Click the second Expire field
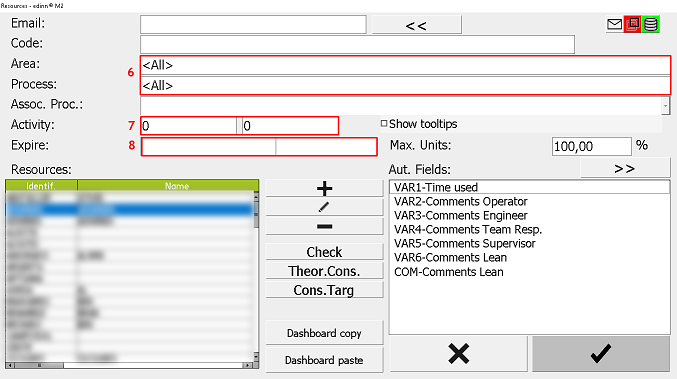Image resolution: width=677 pixels, height=379 pixels. [x=326, y=147]
